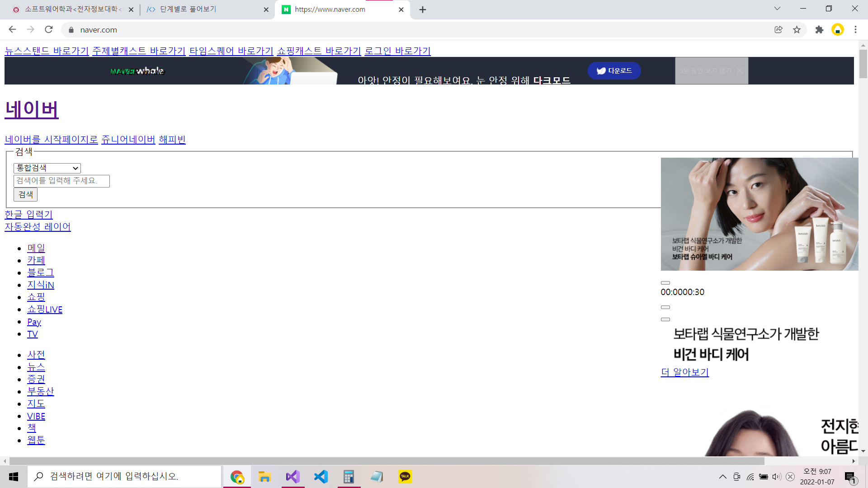Open KakaoTalk from the taskbar
This screenshot has width=868, height=488.
405,476
